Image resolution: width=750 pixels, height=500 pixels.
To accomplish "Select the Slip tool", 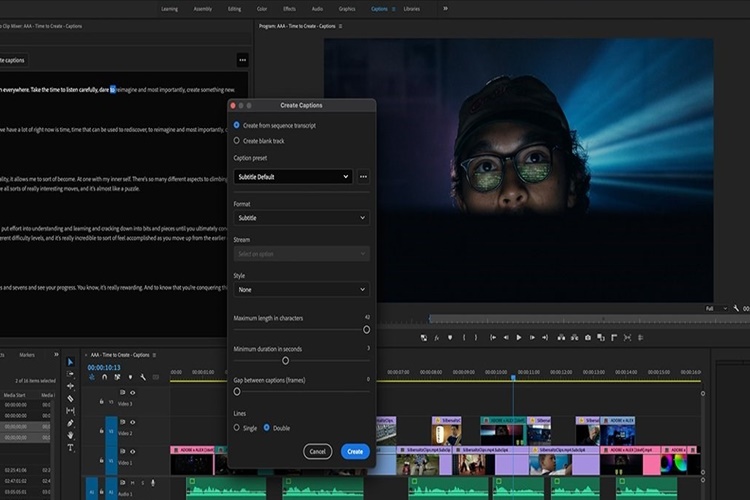I will click(x=70, y=411).
